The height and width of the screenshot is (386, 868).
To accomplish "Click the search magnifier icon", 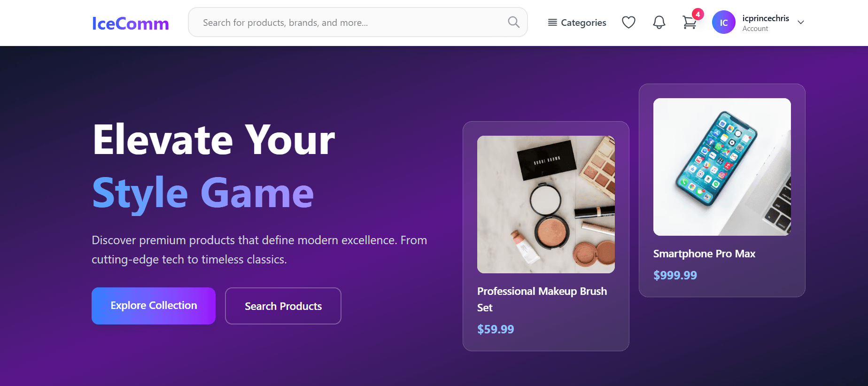I will pos(513,22).
